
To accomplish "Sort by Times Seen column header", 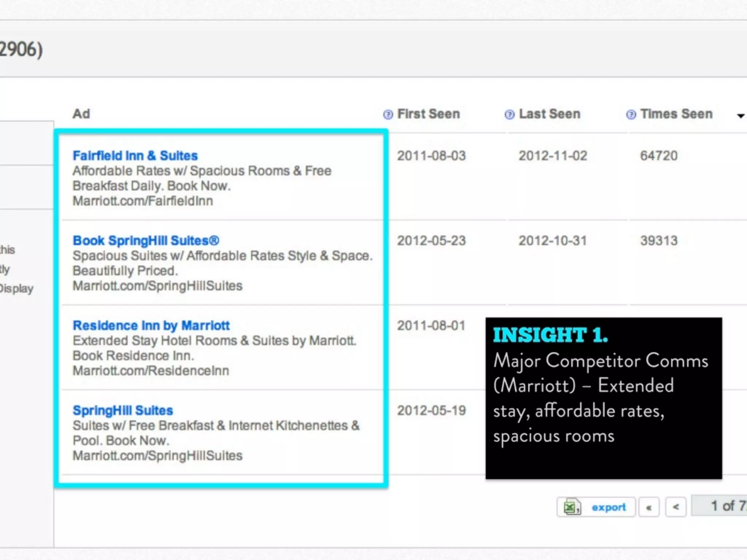I will 676,114.
